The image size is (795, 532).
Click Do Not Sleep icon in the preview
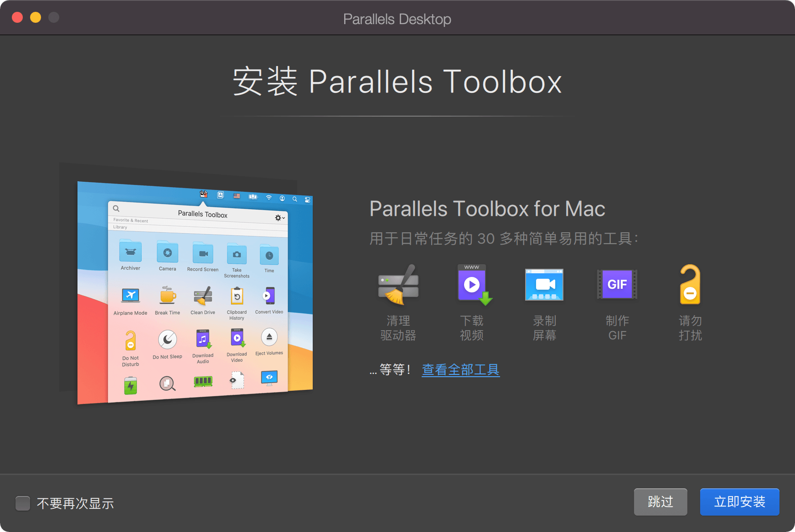pos(167,340)
